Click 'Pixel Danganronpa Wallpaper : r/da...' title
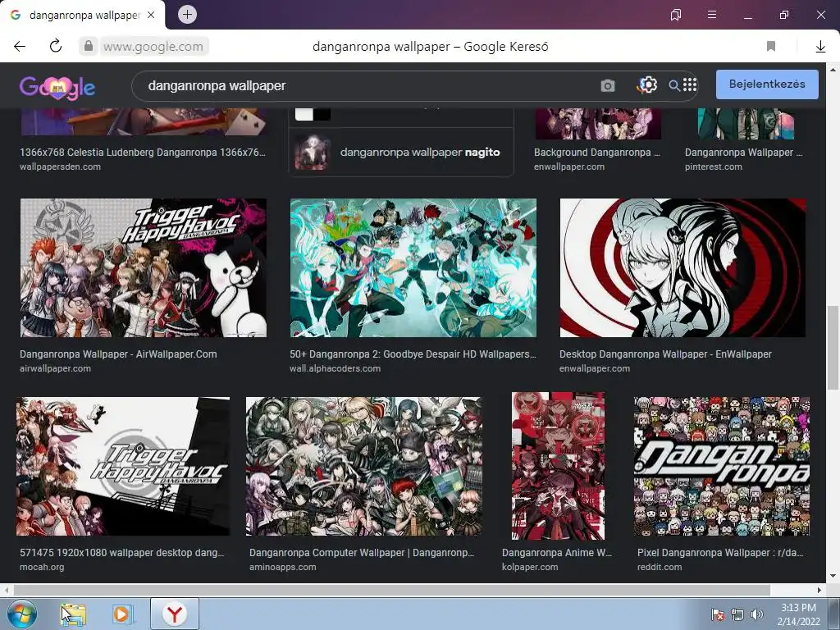Image resolution: width=840 pixels, height=630 pixels. point(720,552)
